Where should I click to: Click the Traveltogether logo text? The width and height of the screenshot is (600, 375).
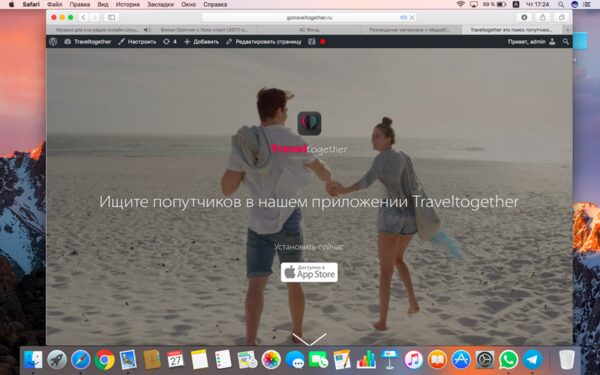pos(309,149)
